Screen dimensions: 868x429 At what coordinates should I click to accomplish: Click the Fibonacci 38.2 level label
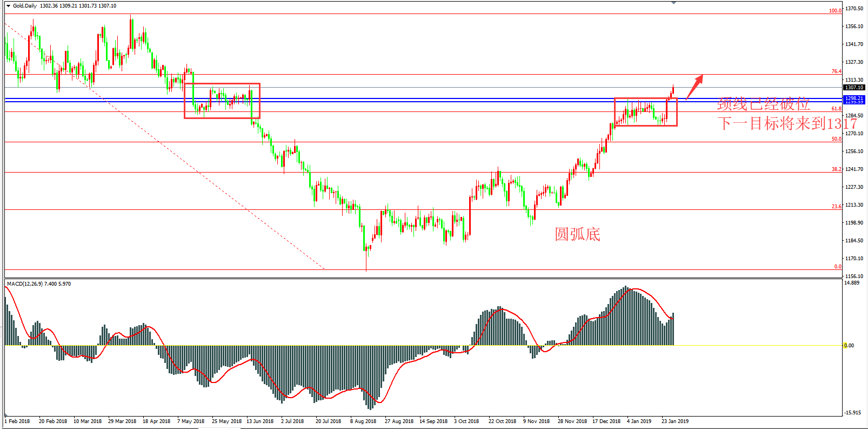click(836, 169)
